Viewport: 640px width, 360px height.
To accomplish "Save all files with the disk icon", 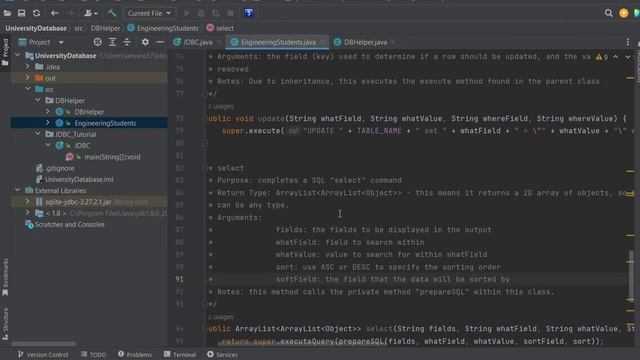I will (22, 13).
